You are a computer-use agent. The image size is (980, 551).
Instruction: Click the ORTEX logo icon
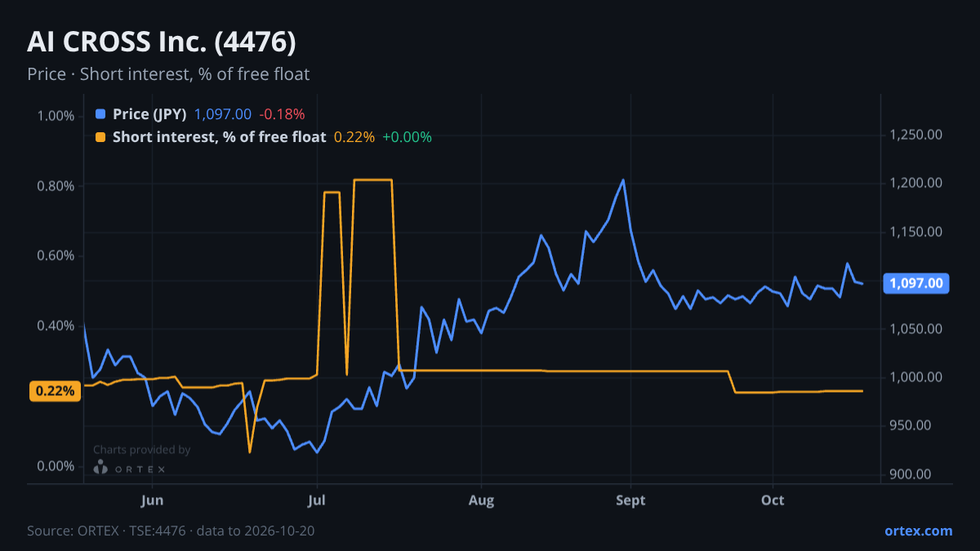point(100,467)
